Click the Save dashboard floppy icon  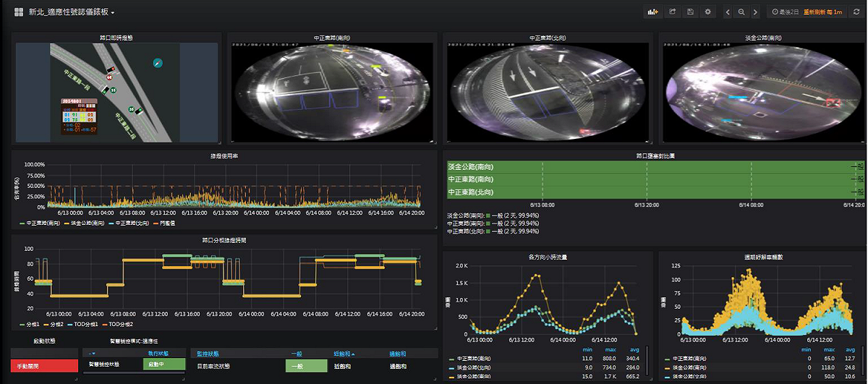(x=690, y=12)
